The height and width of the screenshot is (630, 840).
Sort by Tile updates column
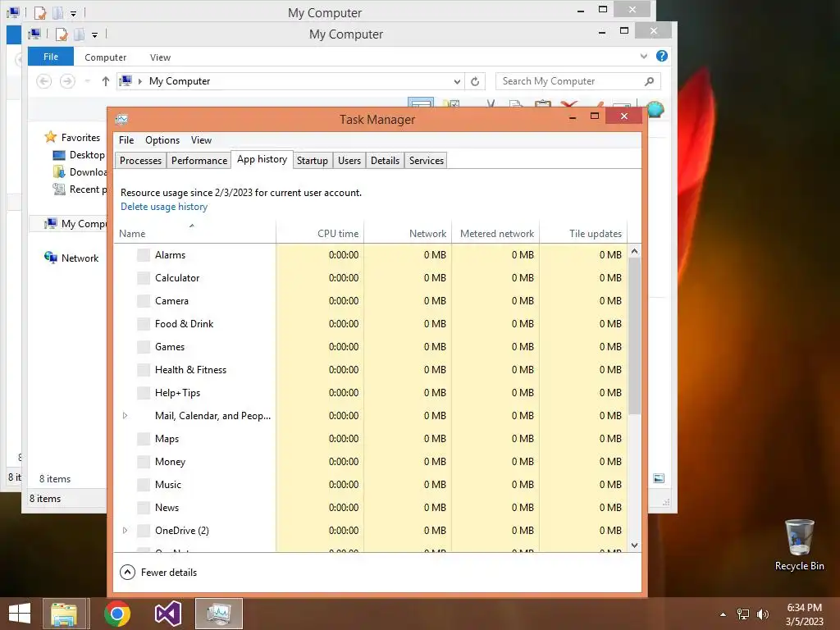click(583, 232)
